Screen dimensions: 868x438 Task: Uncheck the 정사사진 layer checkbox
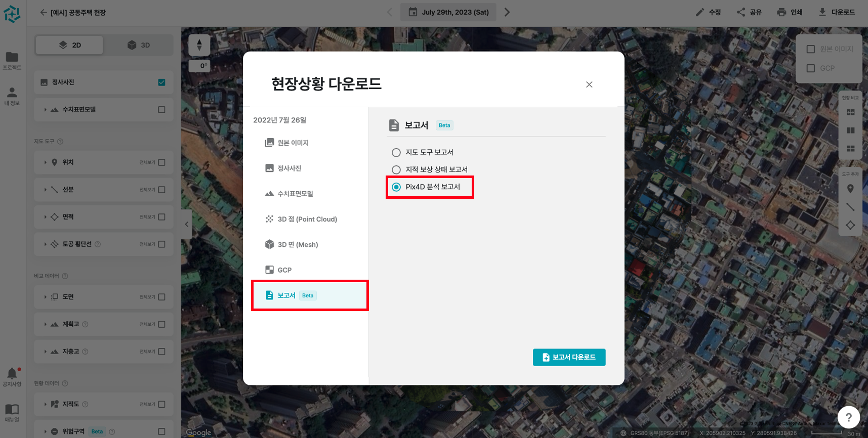point(161,82)
